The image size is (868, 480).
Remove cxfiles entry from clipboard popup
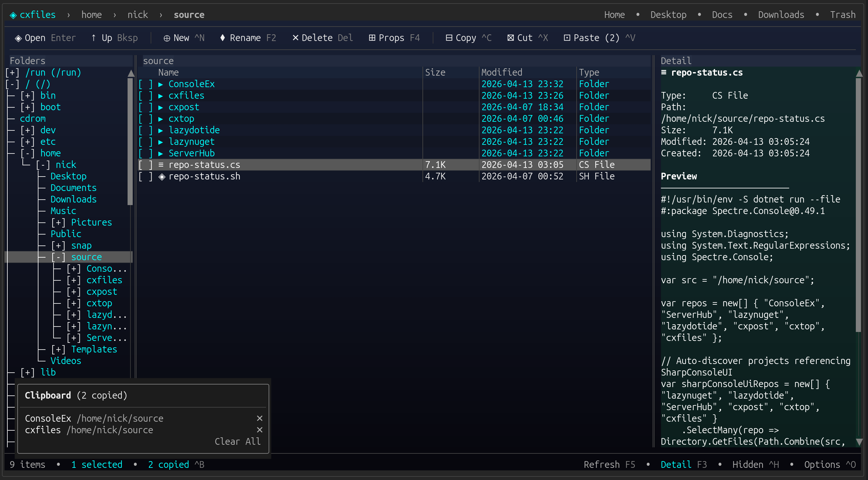tap(259, 430)
